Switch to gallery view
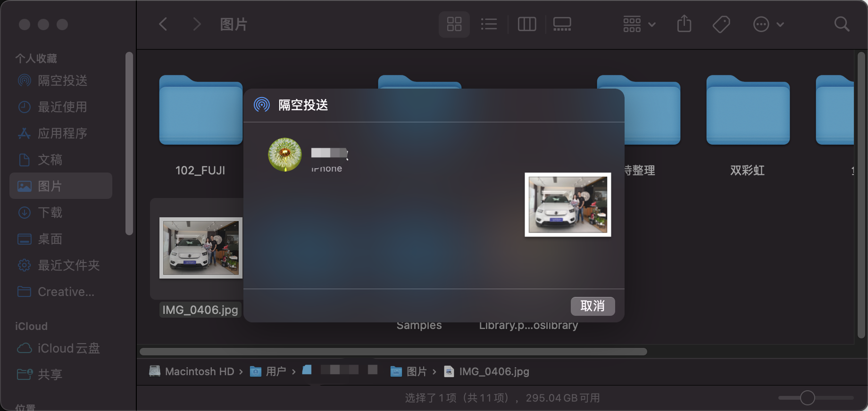The width and height of the screenshot is (868, 411). coord(562,24)
